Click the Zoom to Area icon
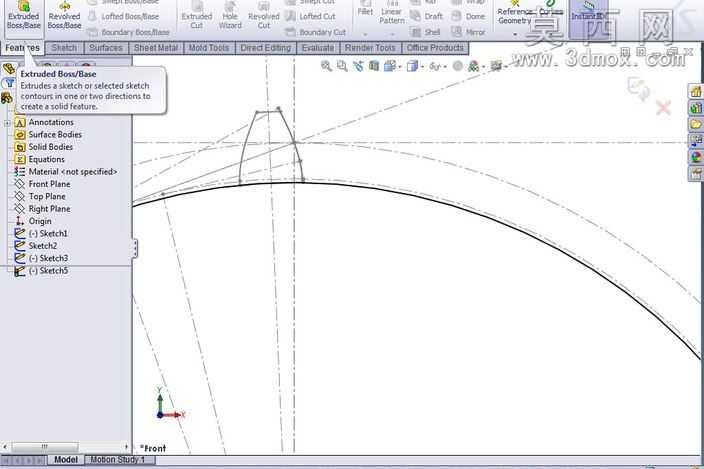This screenshot has height=469, width=704. point(342,66)
